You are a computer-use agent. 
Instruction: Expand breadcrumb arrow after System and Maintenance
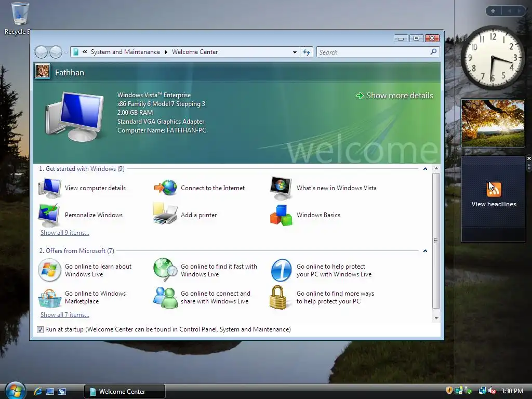pyautogui.click(x=166, y=52)
